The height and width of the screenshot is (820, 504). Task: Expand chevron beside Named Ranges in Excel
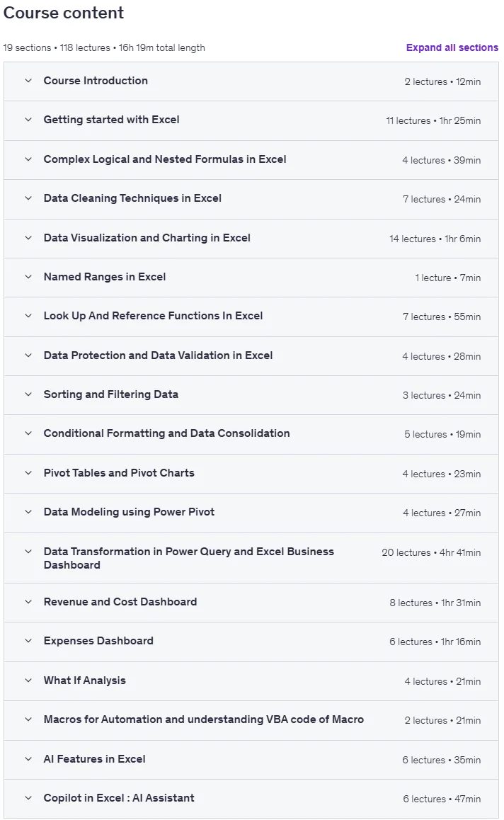pyautogui.click(x=28, y=277)
